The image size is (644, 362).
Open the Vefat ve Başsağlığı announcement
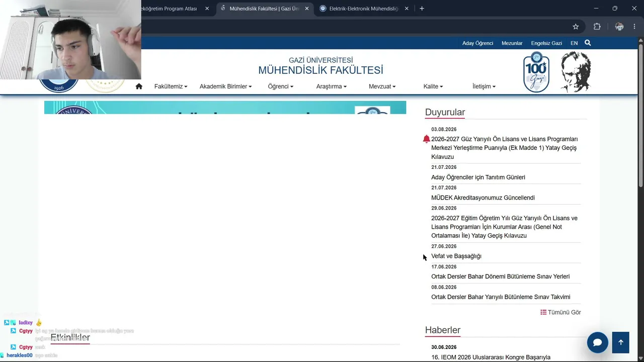pyautogui.click(x=456, y=256)
